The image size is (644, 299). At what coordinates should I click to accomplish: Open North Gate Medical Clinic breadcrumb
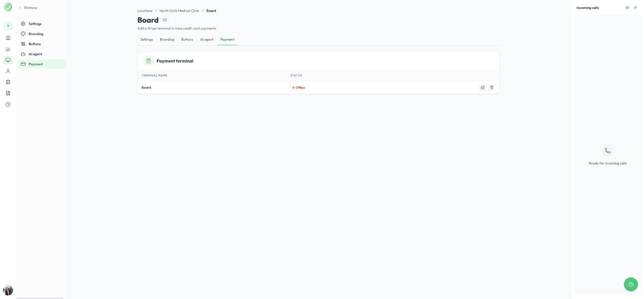click(179, 11)
